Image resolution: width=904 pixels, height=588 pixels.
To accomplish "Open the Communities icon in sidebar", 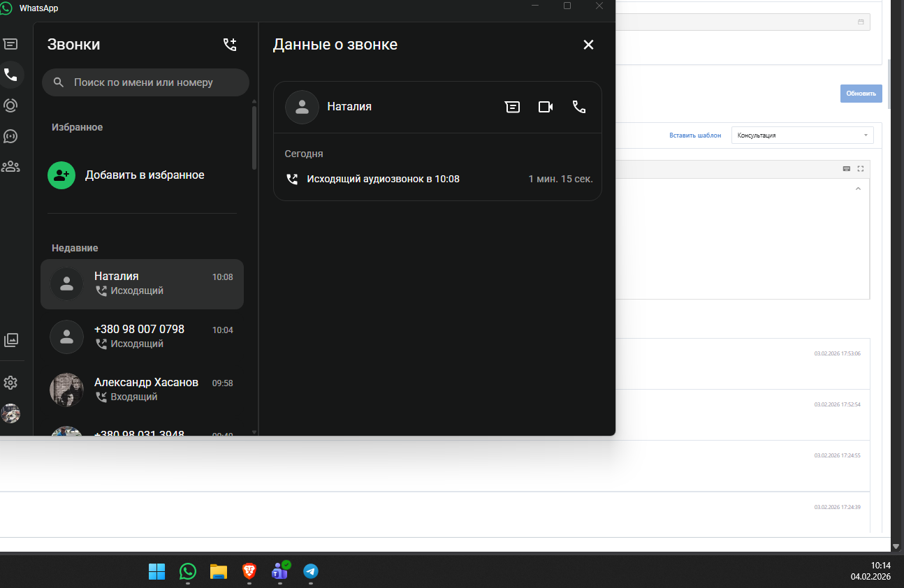I will click(x=10, y=167).
